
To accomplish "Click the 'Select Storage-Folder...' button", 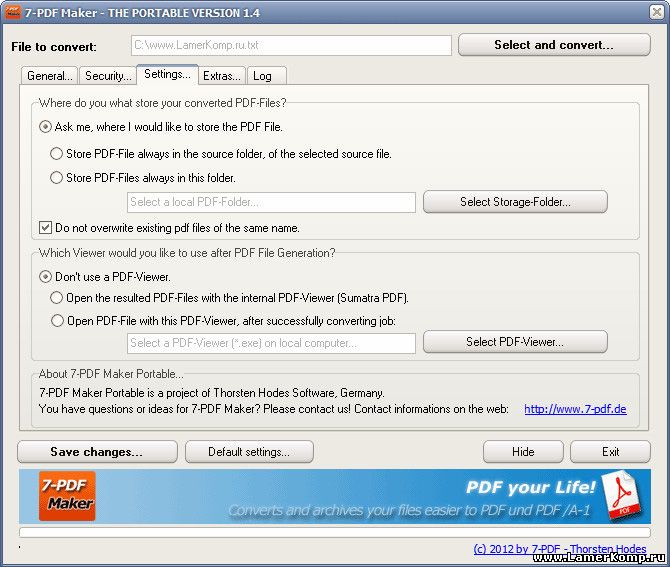I will pyautogui.click(x=515, y=202).
